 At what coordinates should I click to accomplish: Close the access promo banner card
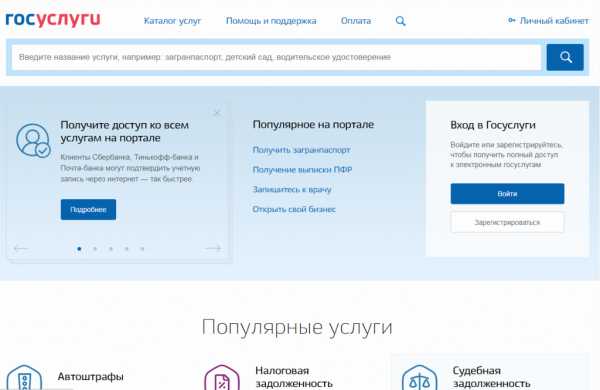coord(217,113)
